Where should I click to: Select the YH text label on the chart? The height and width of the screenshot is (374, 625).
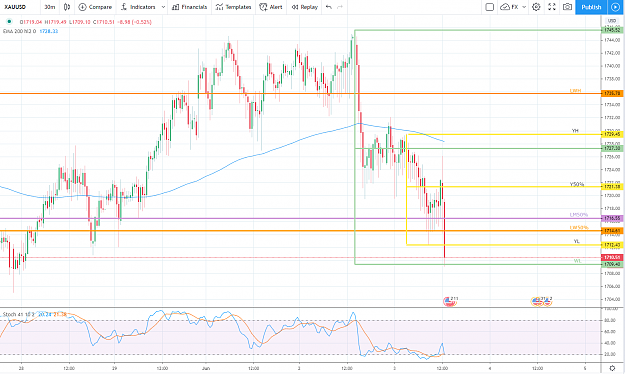pos(575,131)
